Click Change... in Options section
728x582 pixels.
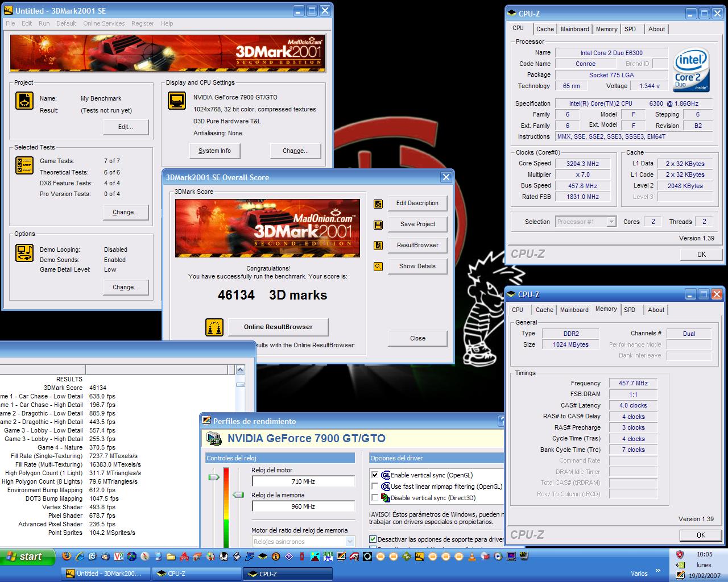tap(126, 287)
